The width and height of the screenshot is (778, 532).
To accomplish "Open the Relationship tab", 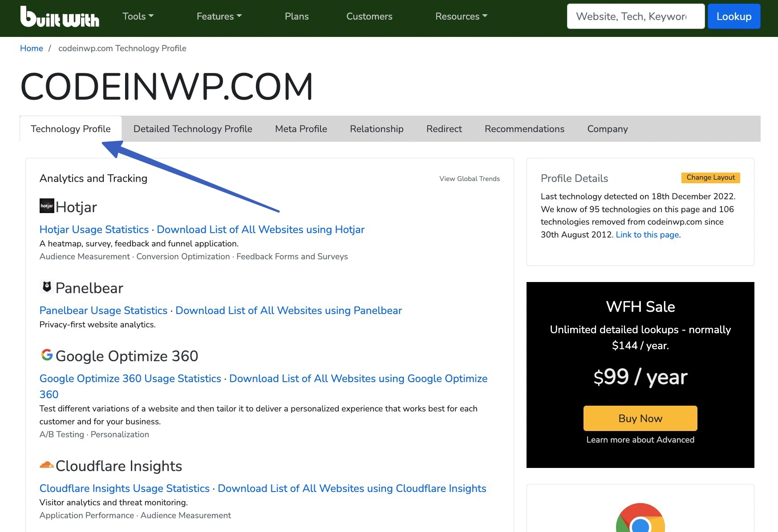I will click(x=377, y=129).
